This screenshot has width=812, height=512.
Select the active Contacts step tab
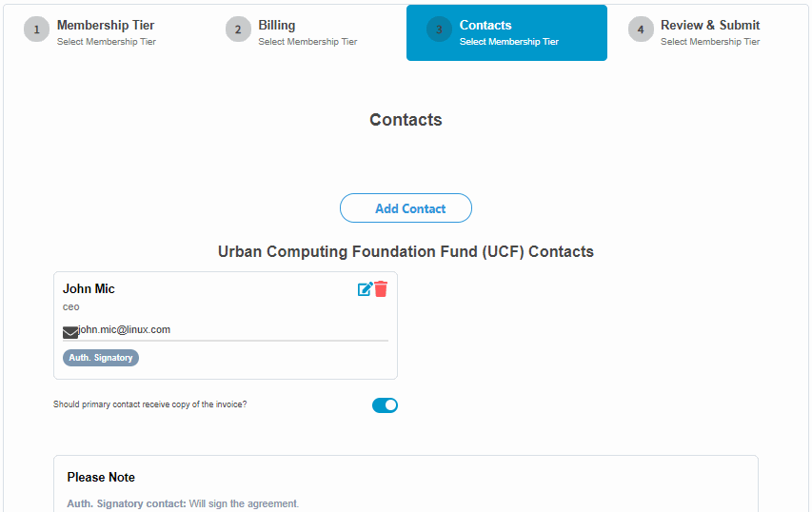click(506, 32)
